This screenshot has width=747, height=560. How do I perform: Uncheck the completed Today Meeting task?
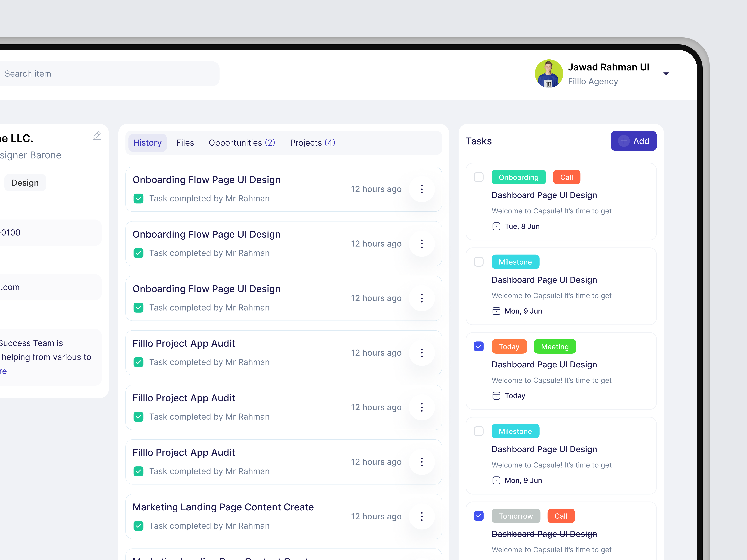pyautogui.click(x=479, y=346)
